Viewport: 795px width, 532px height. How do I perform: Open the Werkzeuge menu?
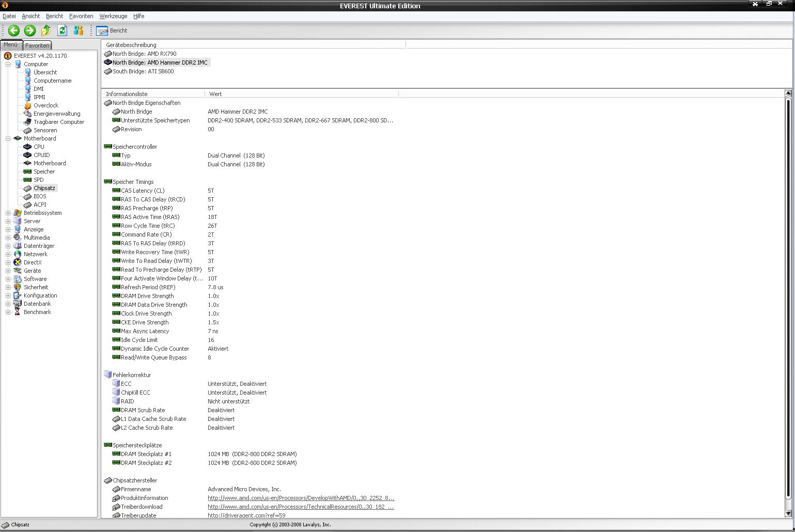[x=113, y=16]
